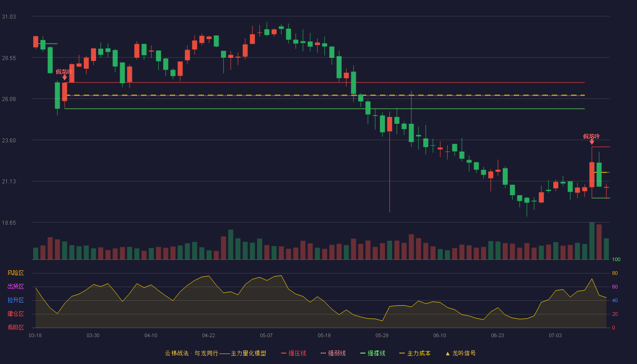Select the 建仓区 zone label
The image size is (637, 364).
coord(15,314)
